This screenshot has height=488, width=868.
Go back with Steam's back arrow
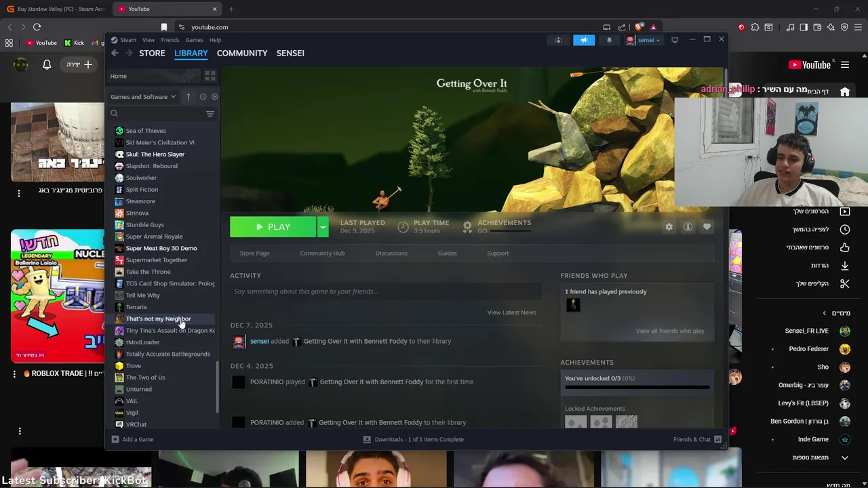pos(115,53)
